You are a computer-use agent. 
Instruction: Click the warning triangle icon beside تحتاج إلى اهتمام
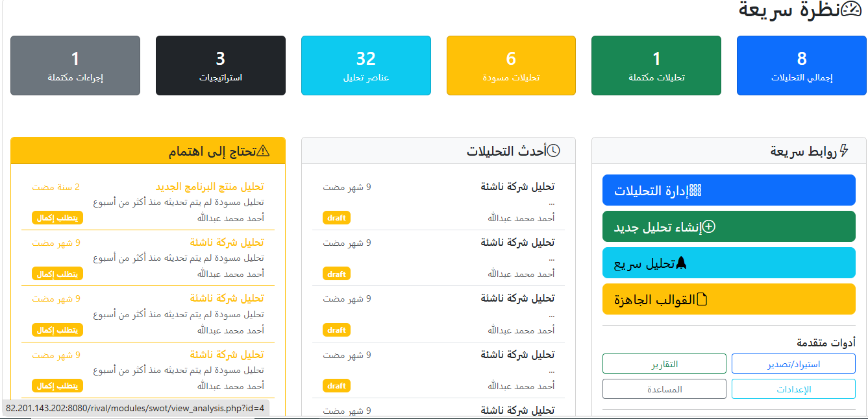pos(263,151)
